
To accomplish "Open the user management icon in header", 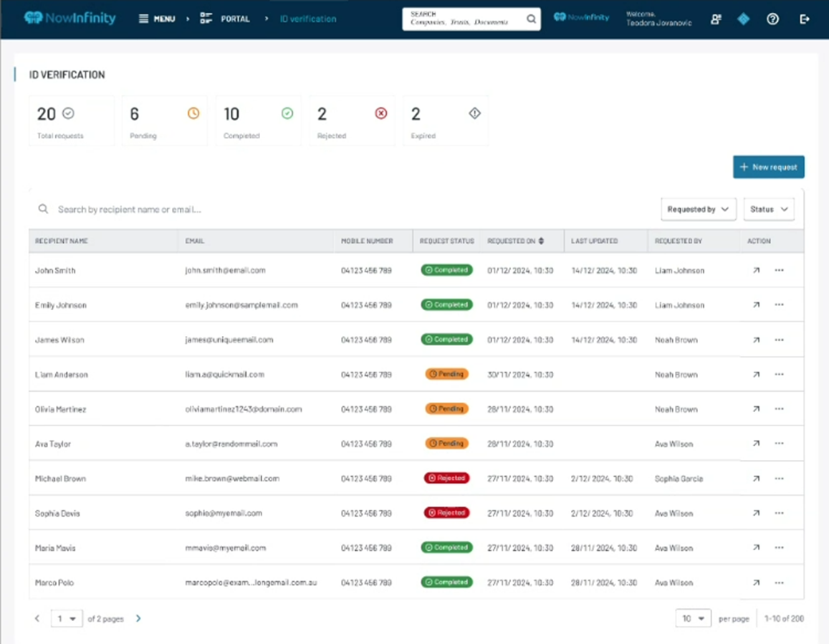I will point(716,19).
